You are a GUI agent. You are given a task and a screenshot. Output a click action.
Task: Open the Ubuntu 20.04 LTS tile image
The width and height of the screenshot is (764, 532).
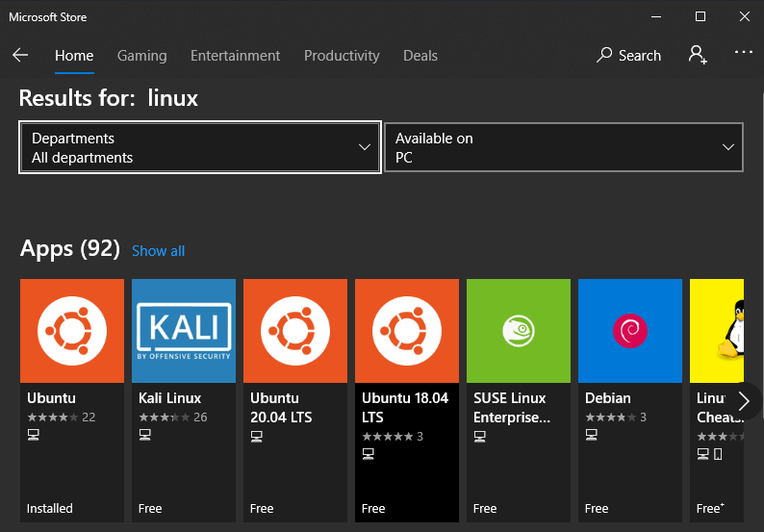point(295,331)
